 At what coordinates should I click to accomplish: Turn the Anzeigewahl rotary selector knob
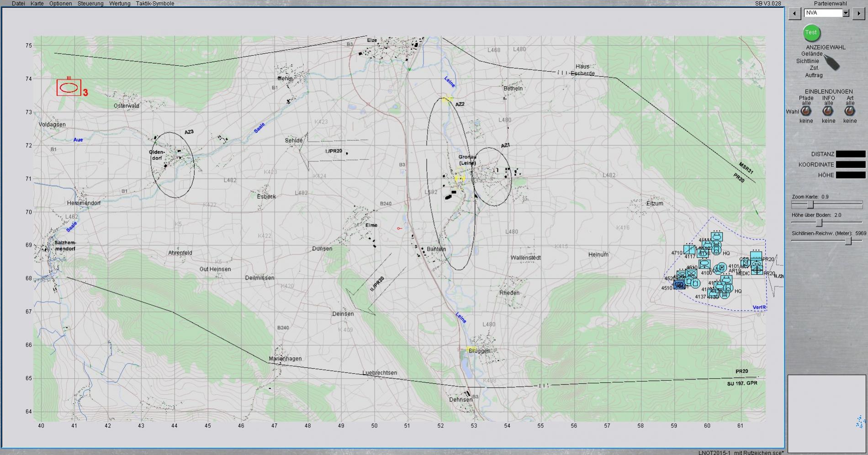click(832, 63)
